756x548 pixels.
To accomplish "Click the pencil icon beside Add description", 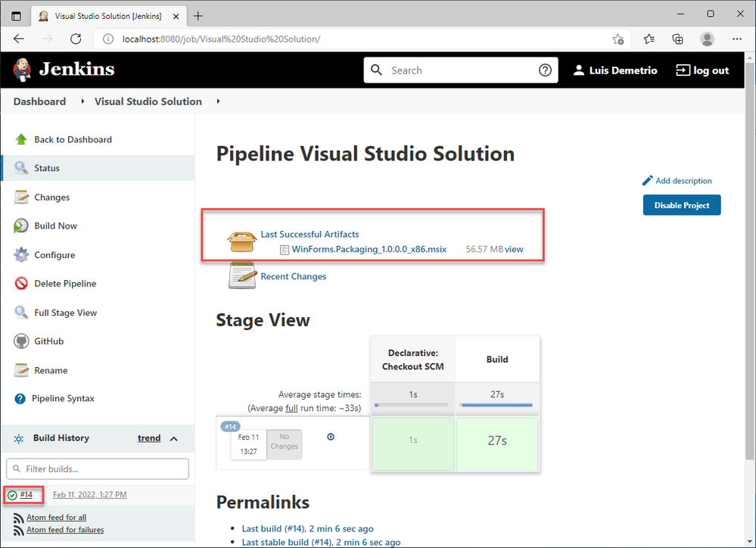I will pos(648,180).
